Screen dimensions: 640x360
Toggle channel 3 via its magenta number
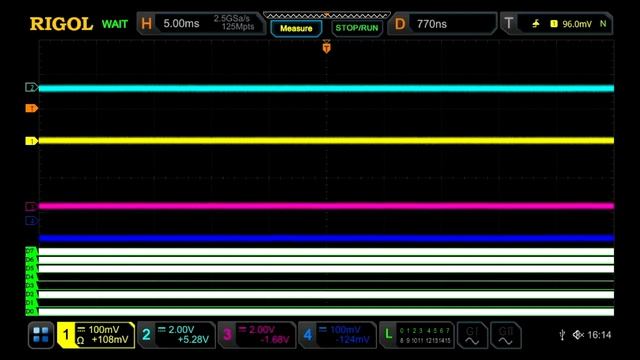click(x=227, y=335)
